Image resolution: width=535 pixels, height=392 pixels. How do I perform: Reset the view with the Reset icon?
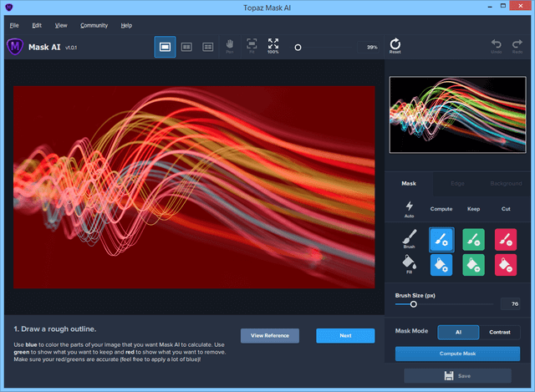(395, 45)
